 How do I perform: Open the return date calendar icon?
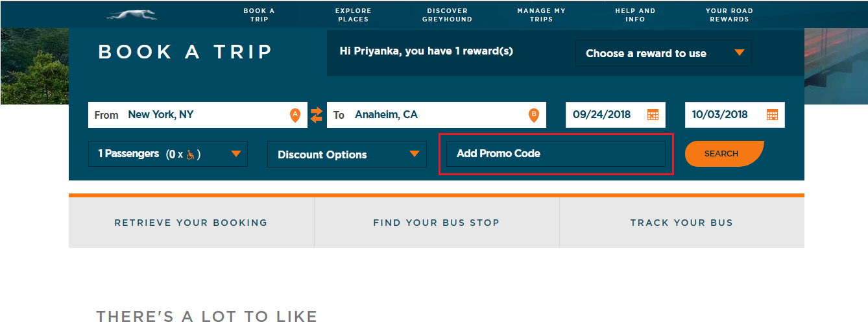click(772, 115)
